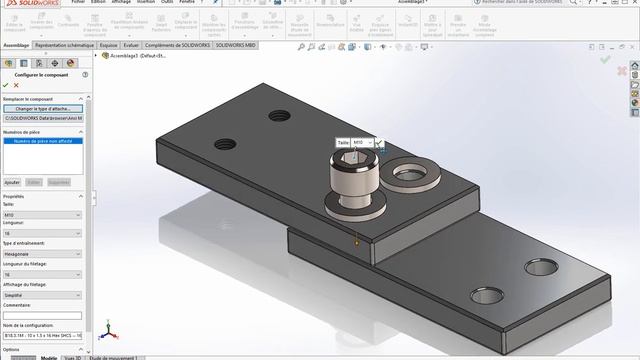Open the Taille M10 dropdown in properties

(42, 215)
